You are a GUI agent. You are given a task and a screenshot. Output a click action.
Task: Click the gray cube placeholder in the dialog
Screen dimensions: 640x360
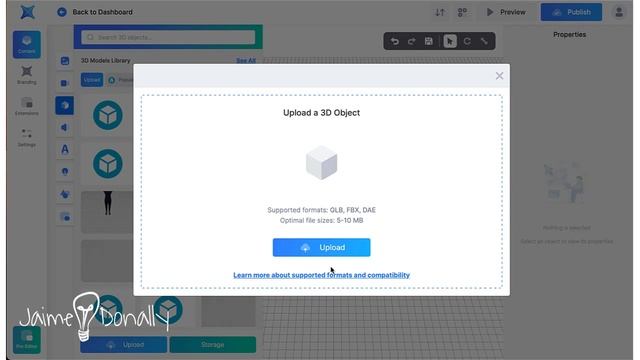[x=322, y=162]
